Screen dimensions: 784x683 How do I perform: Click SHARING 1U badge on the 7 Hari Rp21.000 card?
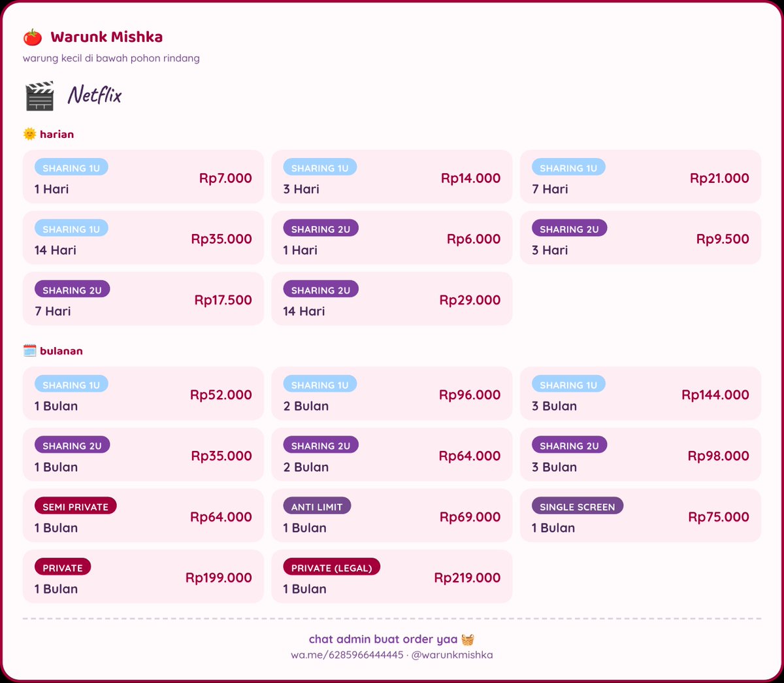(568, 167)
